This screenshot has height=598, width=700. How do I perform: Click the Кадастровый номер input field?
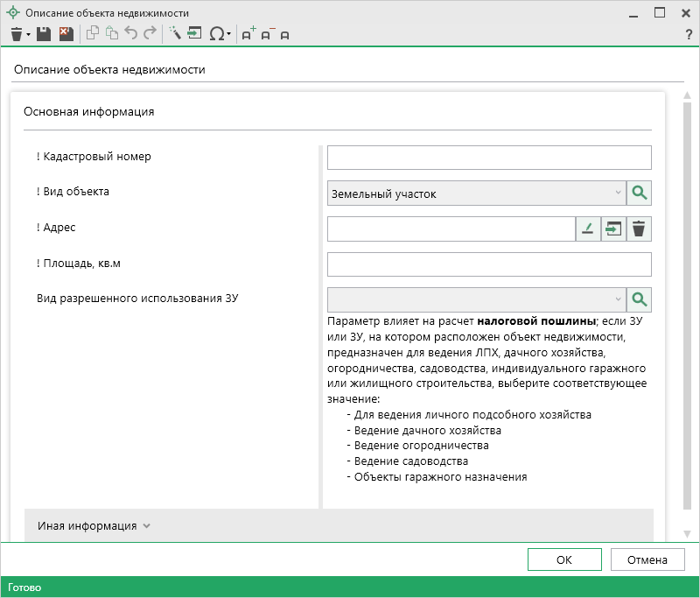pyautogui.click(x=489, y=158)
